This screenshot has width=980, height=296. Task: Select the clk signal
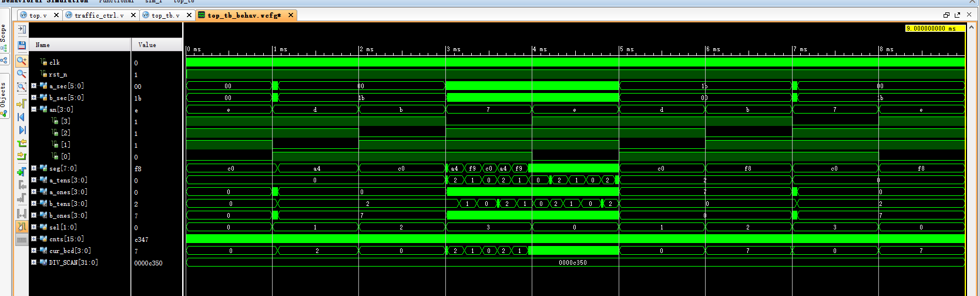[54, 62]
